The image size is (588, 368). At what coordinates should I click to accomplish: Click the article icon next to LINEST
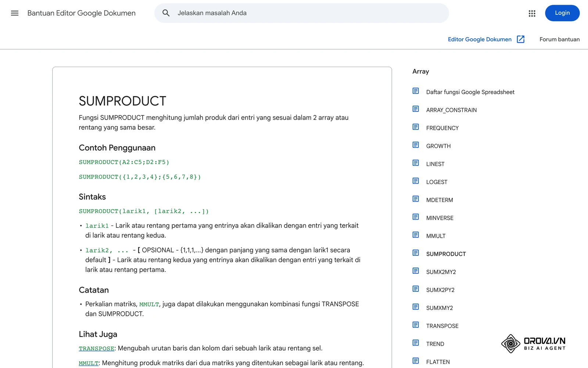click(416, 163)
